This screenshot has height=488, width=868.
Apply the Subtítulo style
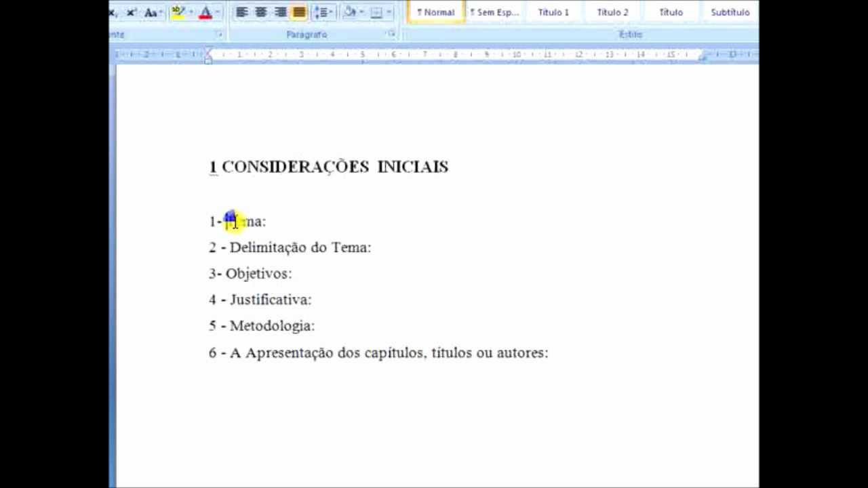tap(730, 12)
